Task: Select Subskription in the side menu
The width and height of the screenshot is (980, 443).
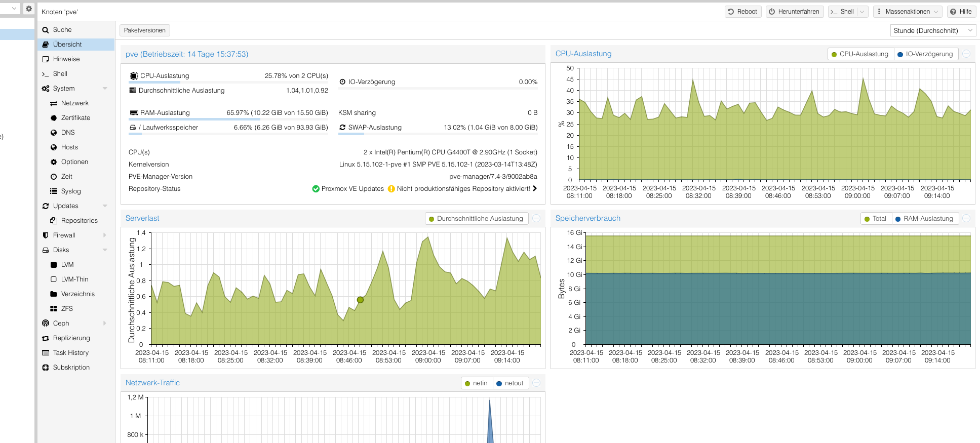Action: pyautogui.click(x=76, y=368)
